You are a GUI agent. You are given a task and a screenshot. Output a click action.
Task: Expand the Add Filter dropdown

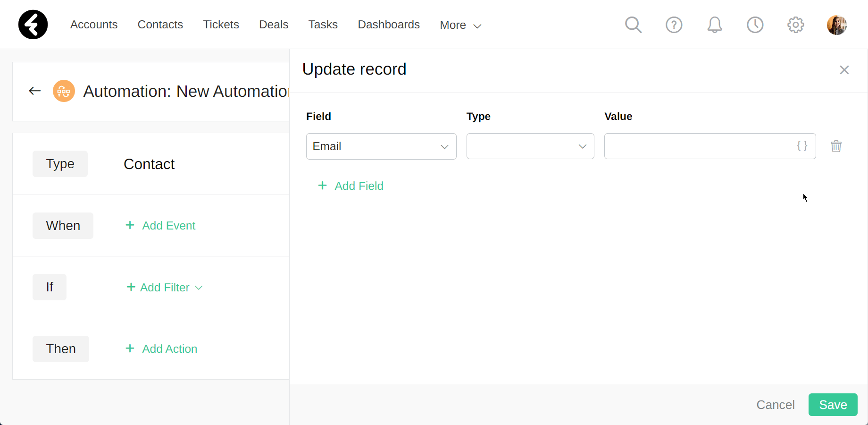[165, 287]
